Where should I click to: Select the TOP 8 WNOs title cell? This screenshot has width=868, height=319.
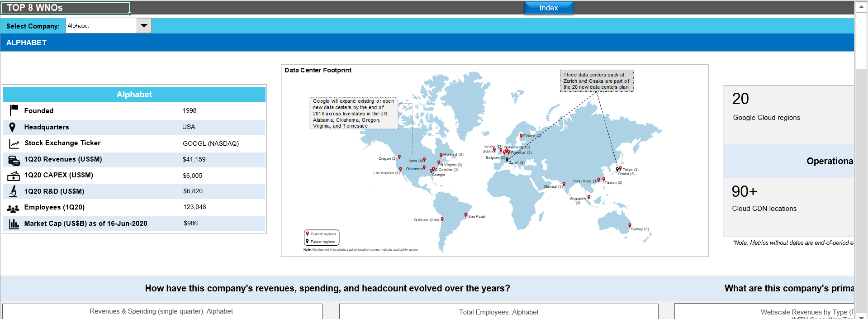pos(66,8)
